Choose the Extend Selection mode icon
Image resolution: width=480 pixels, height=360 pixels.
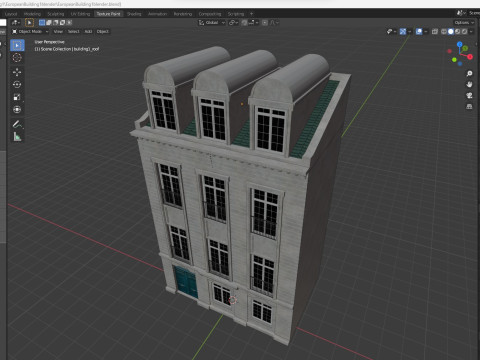49,23
